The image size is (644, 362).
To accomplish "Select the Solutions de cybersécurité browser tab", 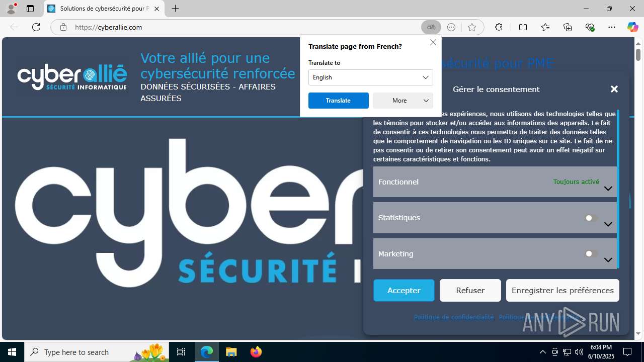I will (x=104, y=9).
